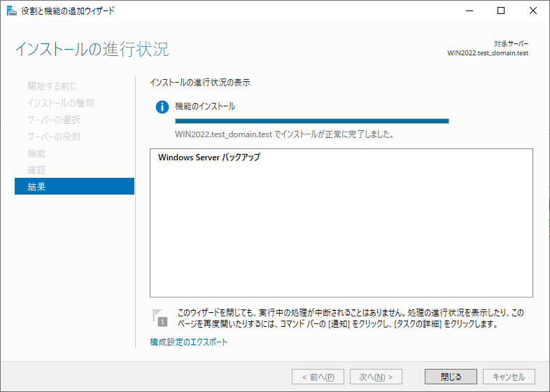The image size is (550, 392).
Task: Click the インストールが正常に完了しました status message
Action: [x=284, y=134]
